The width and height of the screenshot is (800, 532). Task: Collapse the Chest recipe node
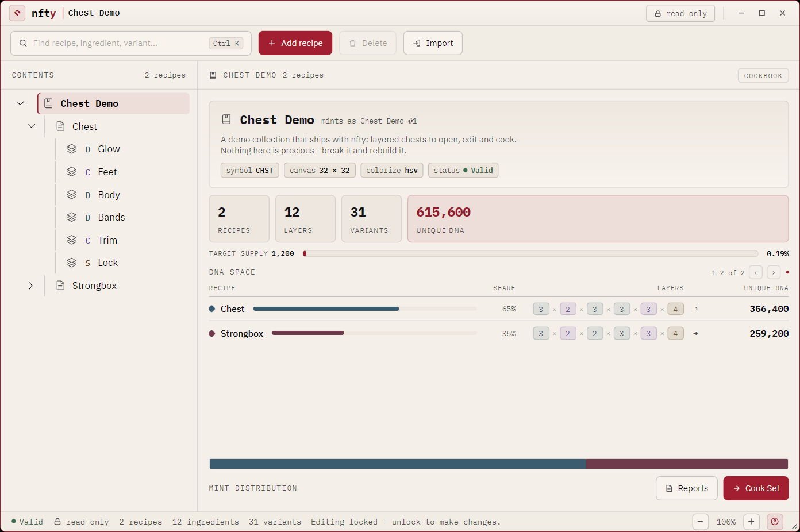tap(32, 126)
